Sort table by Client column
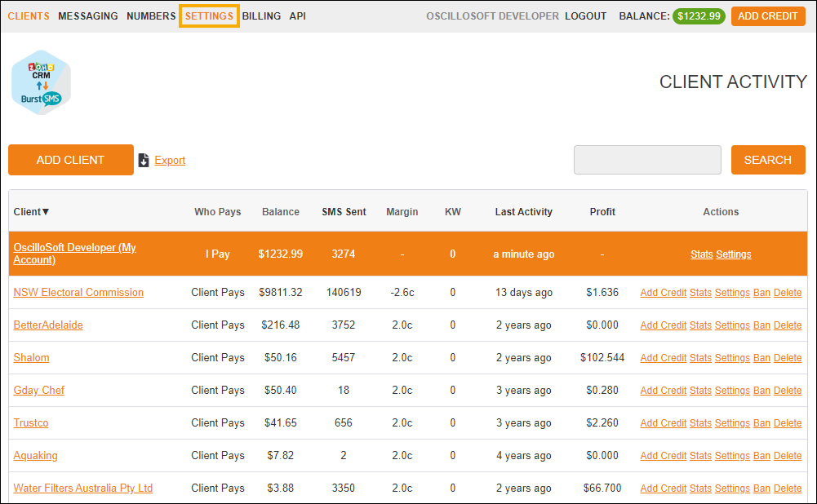 tap(31, 212)
